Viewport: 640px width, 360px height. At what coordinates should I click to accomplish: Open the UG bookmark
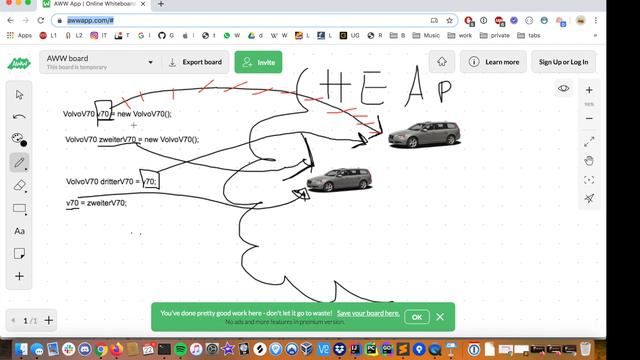(x=350, y=36)
